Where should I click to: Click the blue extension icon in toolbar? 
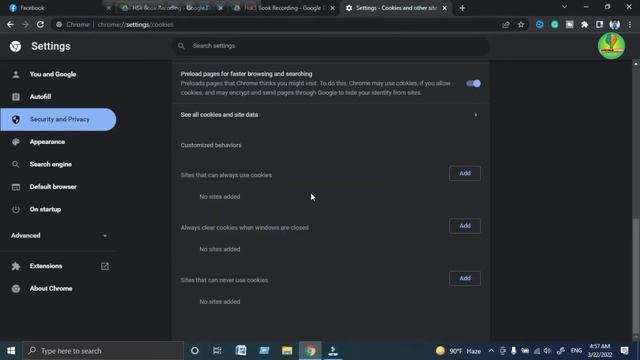click(540, 24)
